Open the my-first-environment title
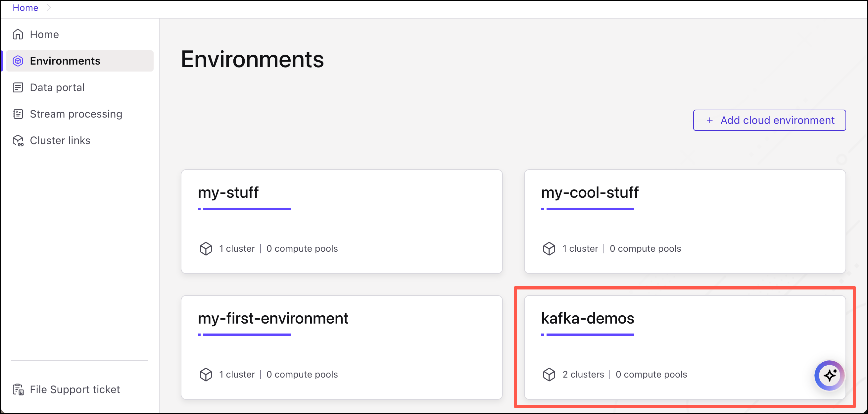 pos(273,319)
